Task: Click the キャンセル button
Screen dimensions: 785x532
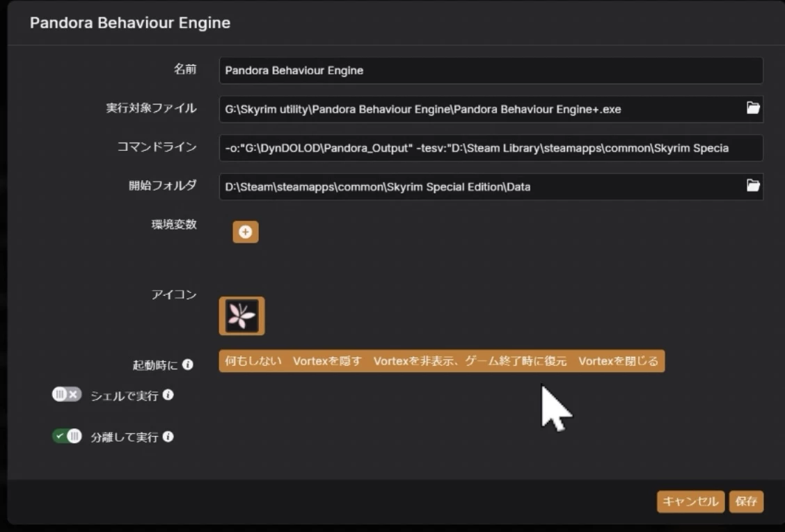Action: 690,501
